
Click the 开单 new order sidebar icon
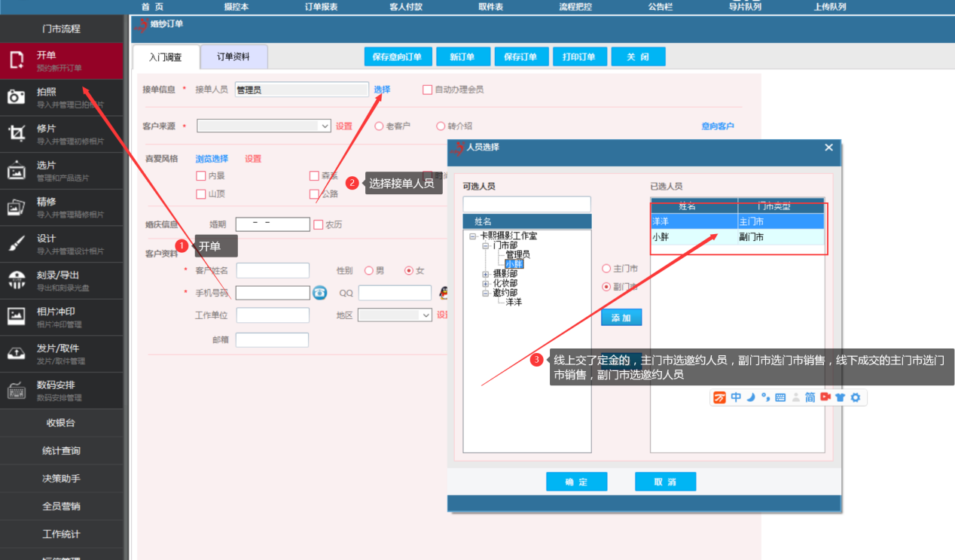(17, 61)
